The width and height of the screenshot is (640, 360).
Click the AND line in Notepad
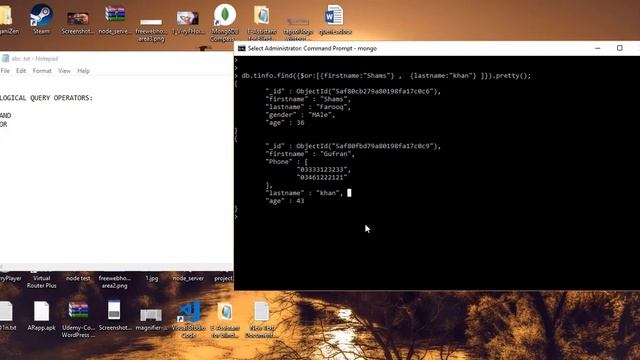tap(5, 116)
